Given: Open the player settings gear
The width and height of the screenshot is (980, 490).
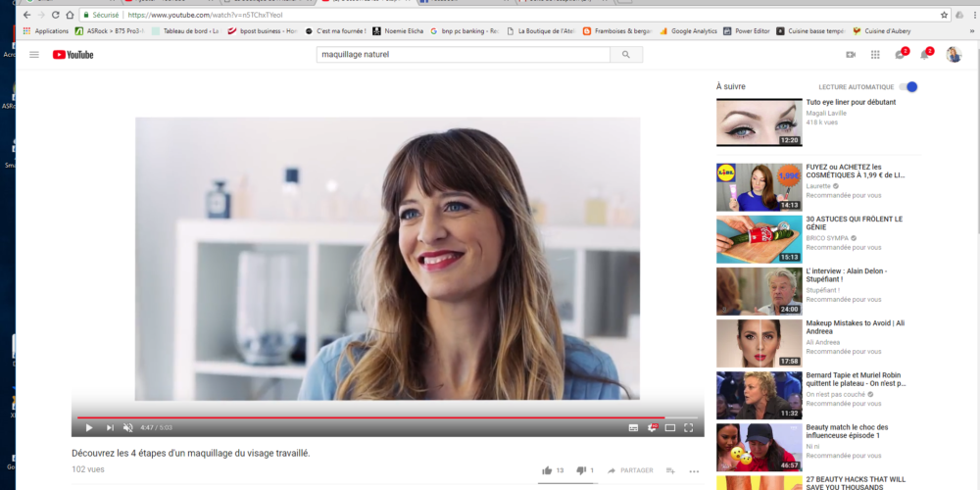Looking at the screenshot, I should [x=652, y=428].
